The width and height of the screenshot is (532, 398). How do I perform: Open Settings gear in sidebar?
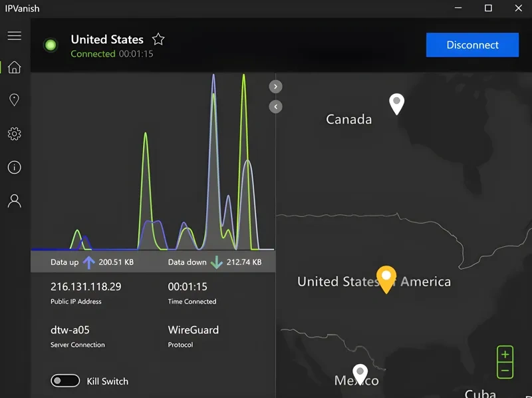(14, 134)
